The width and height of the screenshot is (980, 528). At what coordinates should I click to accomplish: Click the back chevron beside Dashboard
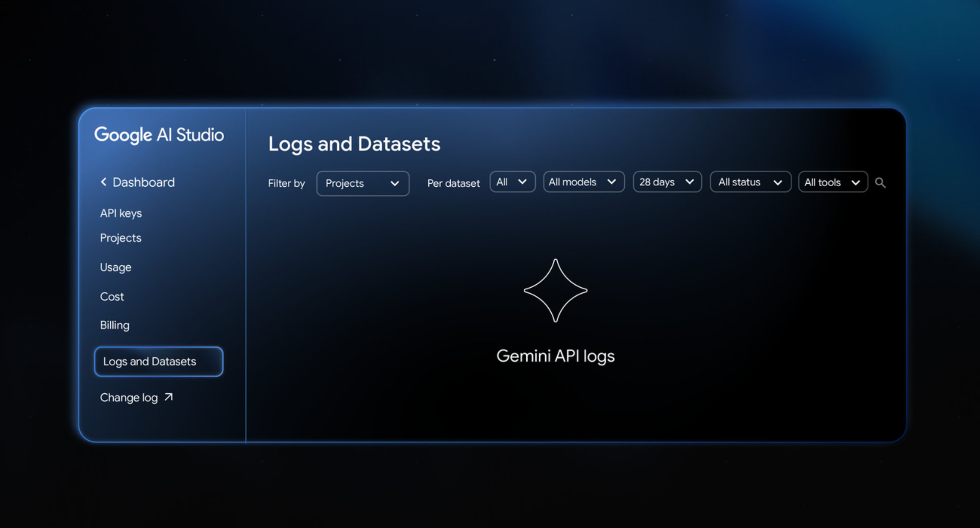tap(104, 182)
